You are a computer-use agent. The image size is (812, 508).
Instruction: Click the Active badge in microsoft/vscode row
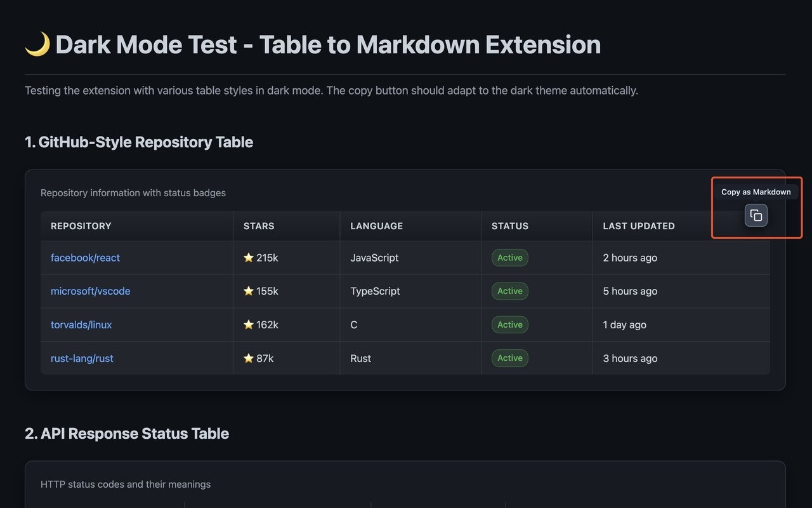[510, 291]
